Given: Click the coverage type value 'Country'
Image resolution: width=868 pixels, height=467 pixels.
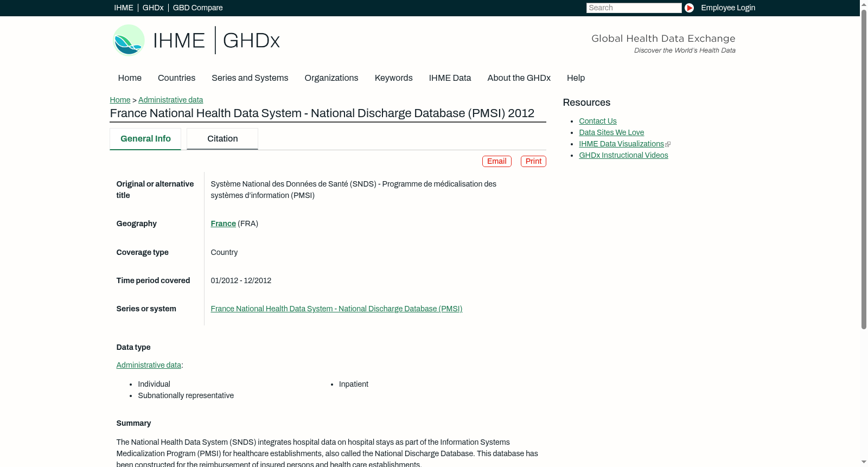Looking at the screenshot, I should coord(224,252).
